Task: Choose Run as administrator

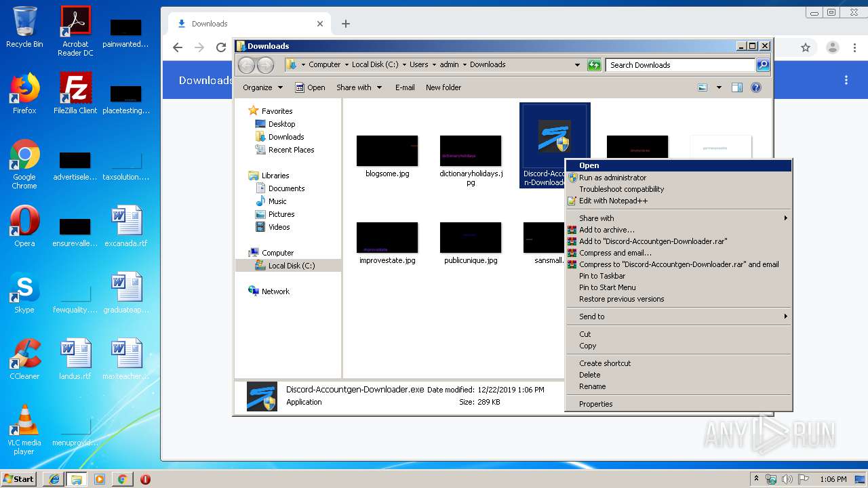Action: (678, 178)
